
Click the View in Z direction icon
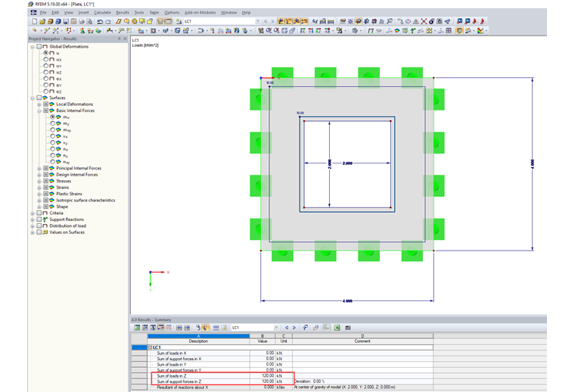(x=319, y=30)
